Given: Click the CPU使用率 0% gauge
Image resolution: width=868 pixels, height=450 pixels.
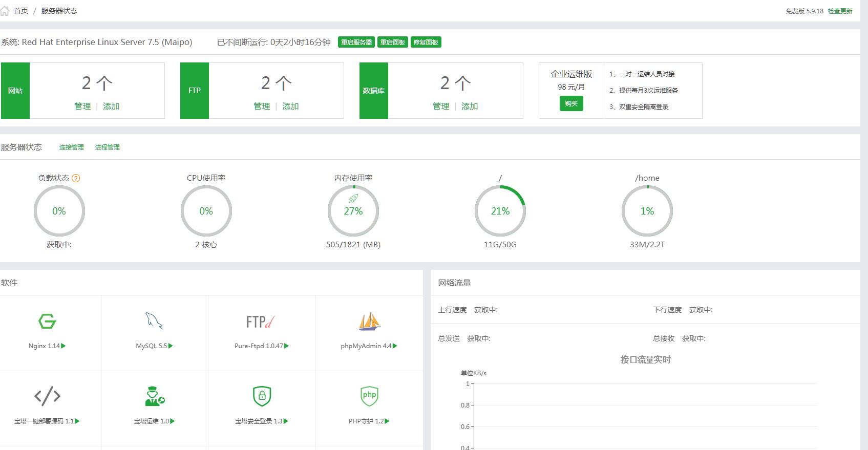Looking at the screenshot, I should coord(206,211).
